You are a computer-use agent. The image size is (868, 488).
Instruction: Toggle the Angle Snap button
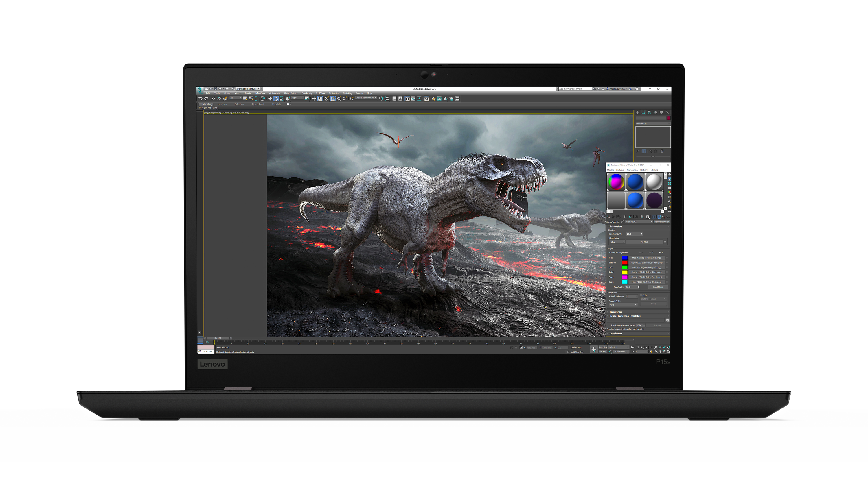coord(333,99)
